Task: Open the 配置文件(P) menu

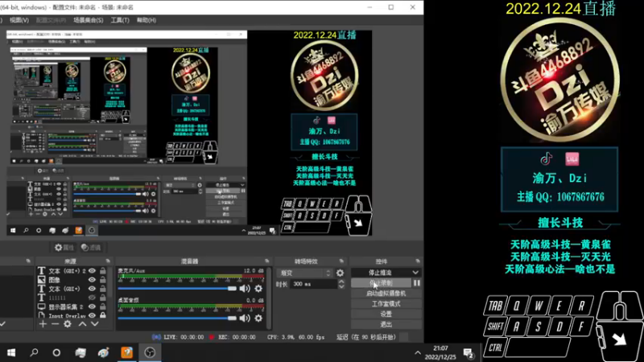Action: pyautogui.click(x=51, y=20)
